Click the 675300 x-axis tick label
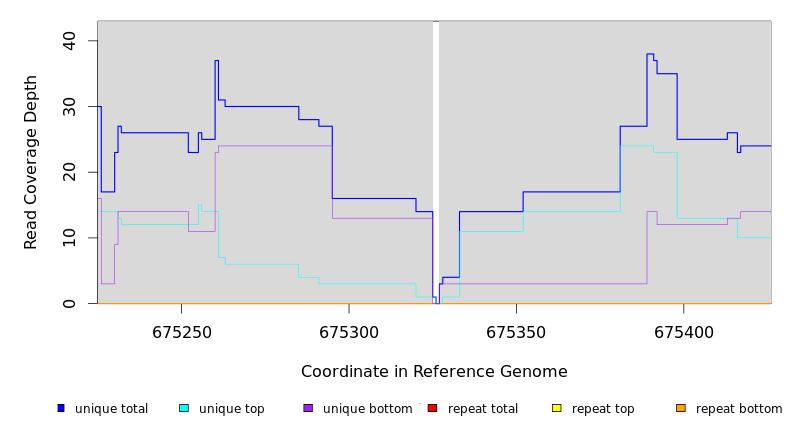Image resolution: width=792 pixels, height=432 pixels. [x=349, y=331]
